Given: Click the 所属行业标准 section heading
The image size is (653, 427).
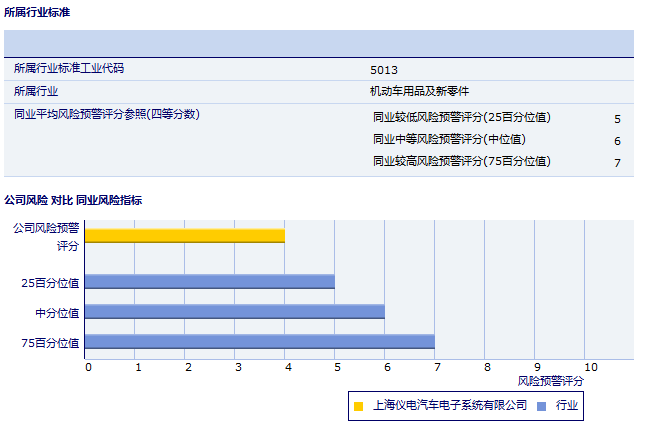Looking at the screenshot, I should coord(38,12).
